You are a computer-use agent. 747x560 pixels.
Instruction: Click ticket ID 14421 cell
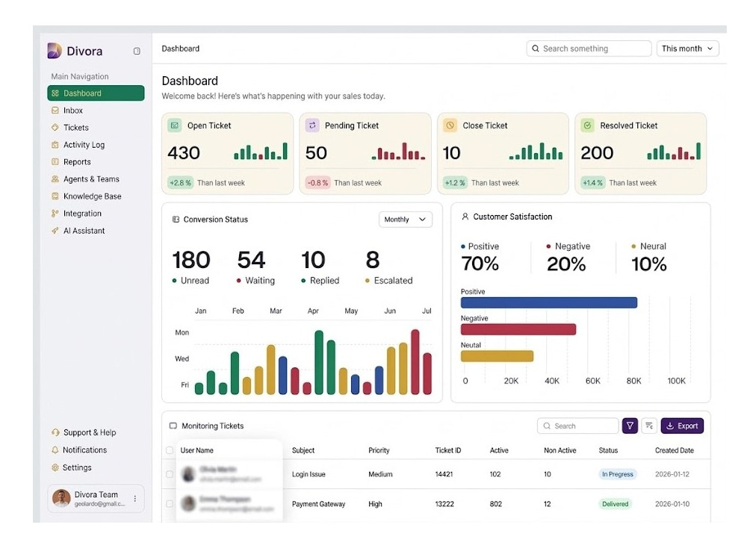click(444, 474)
